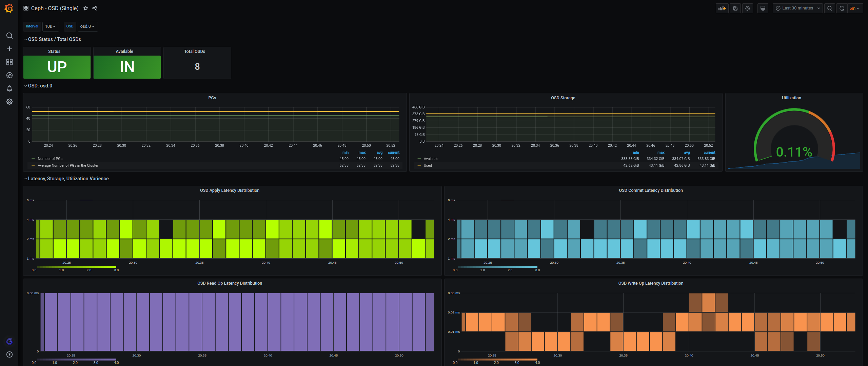Screen dimensions: 868x366
Task: Toggle the Available series in OSD Storage legend
Action: pyautogui.click(x=431, y=159)
